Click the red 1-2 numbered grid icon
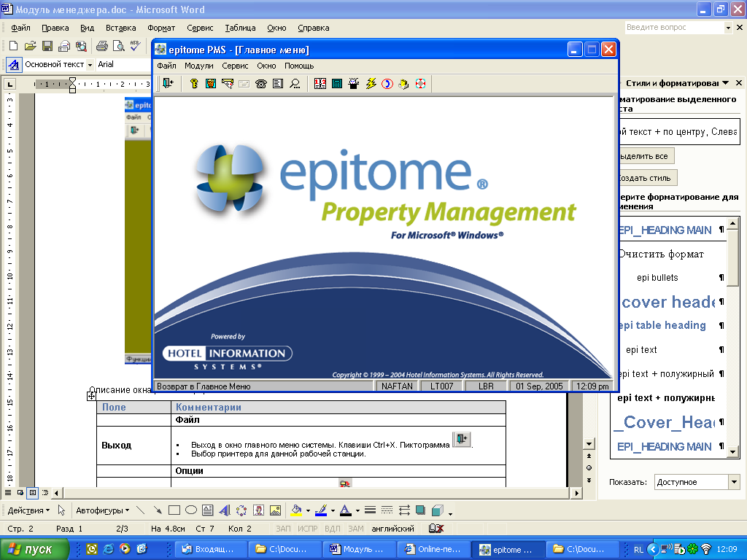The width and height of the screenshot is (747, 560). pos(320,84)
